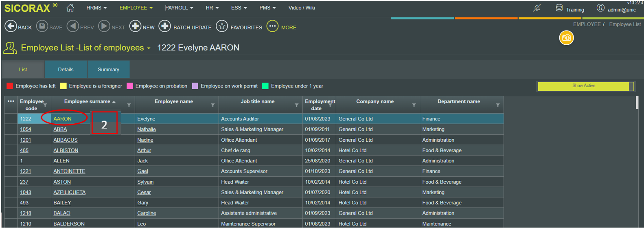
Task: Open the More options ellipsis icon
Action: 272,26
